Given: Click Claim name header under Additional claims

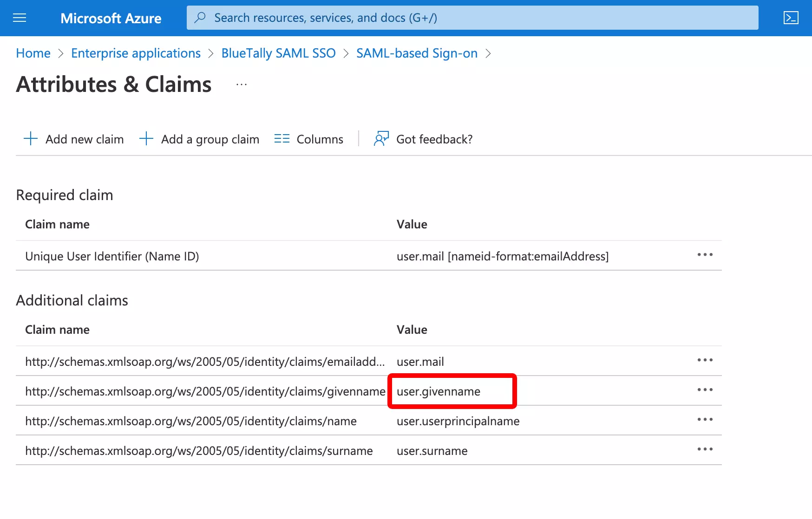Looking at the screenshot, I should click(x=57, y=330).
